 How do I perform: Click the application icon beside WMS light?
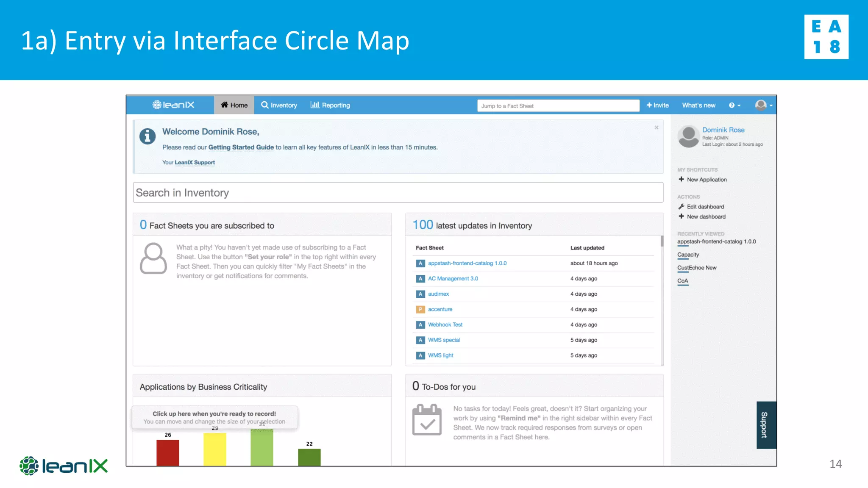point(420,355)
